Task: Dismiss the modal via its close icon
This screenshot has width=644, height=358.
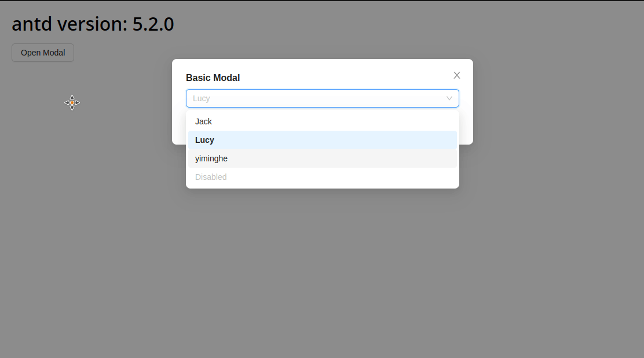Action: point(457,75)
